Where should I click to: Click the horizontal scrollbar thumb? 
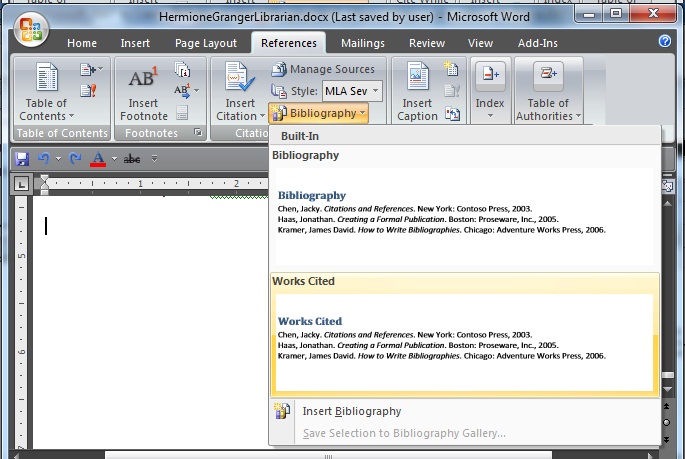pos(329,456)
